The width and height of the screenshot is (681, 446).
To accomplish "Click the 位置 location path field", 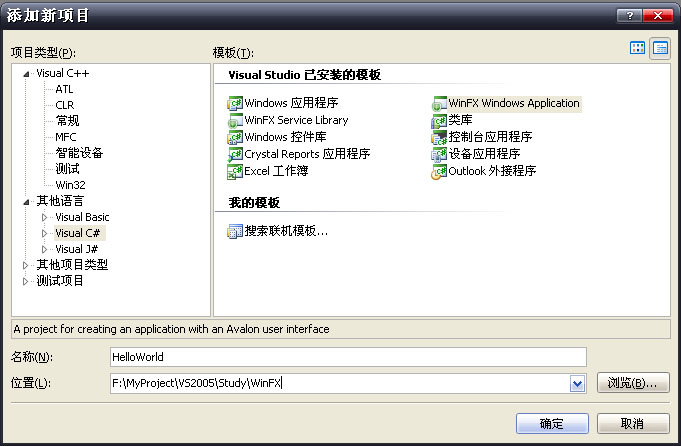I will (x=340, y=383).
